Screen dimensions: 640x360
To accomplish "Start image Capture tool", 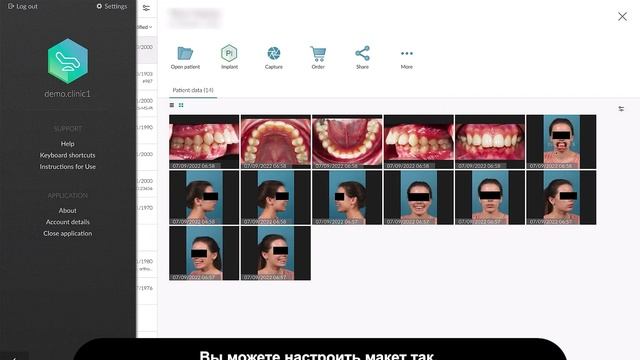I will (x=273, y=53).
